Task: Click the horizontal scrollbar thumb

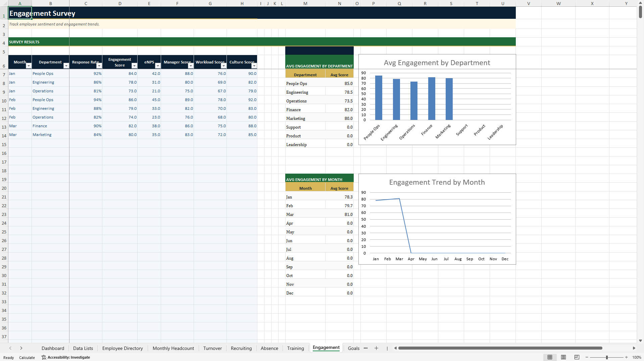Action: [500, 348]
